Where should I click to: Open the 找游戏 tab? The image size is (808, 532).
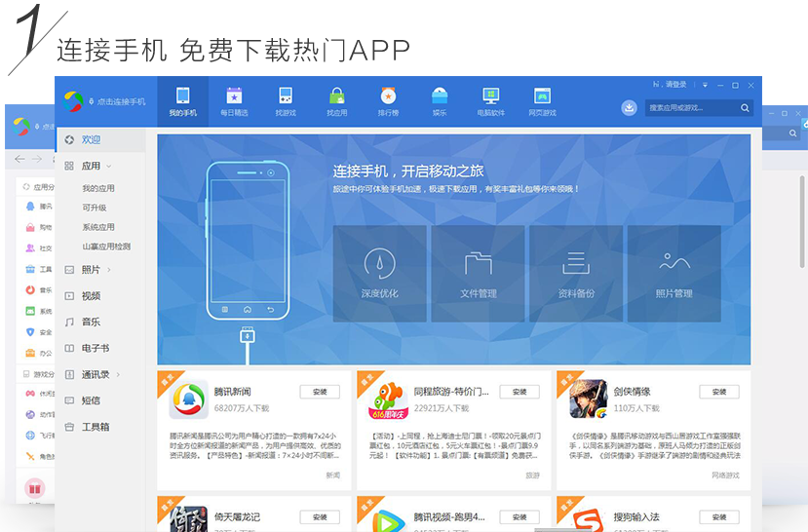[286, 101]
